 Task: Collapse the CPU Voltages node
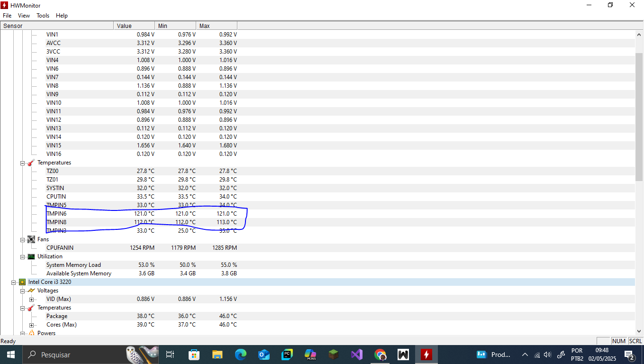click(x=22, y=291)
